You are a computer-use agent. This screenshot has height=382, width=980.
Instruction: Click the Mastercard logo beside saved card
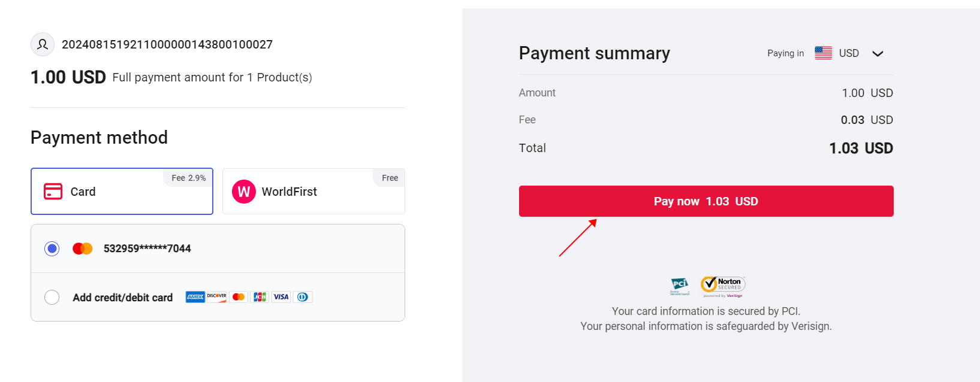coord(83,248)
